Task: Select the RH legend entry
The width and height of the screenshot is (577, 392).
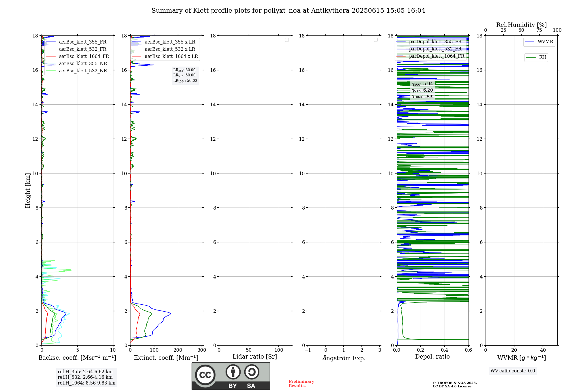Action: [x=536, y=57]
